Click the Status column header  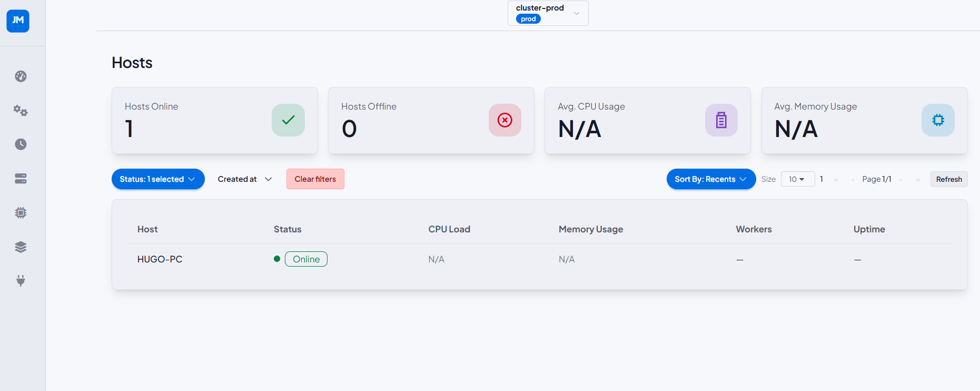(288, 229)
